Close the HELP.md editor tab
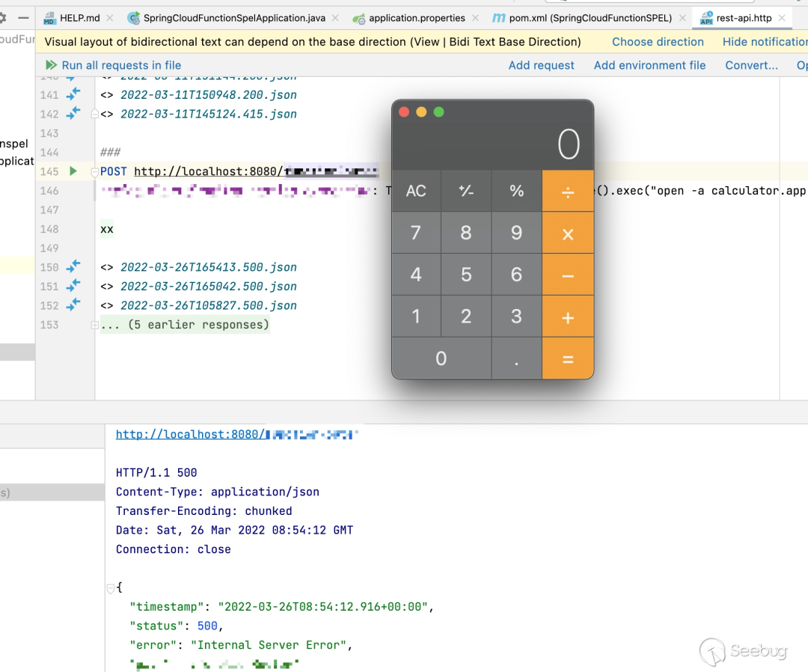Screen dimensions: 808x672 (x=110, y=18)
